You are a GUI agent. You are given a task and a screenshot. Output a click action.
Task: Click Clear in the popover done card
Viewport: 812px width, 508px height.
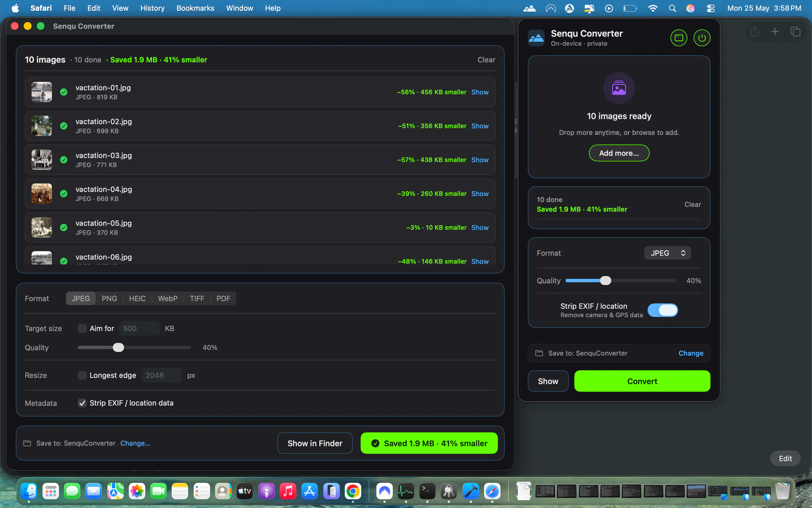point(693,204)
